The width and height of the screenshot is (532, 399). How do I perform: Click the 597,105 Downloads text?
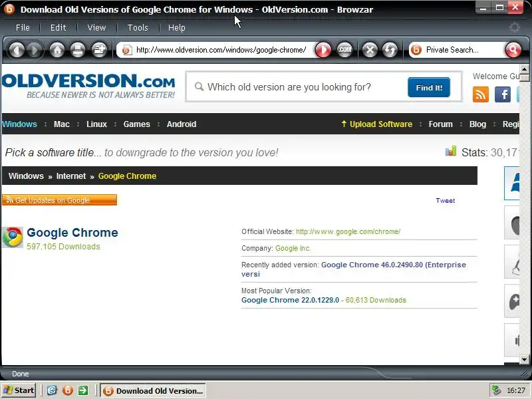click(x=63, y=247)
